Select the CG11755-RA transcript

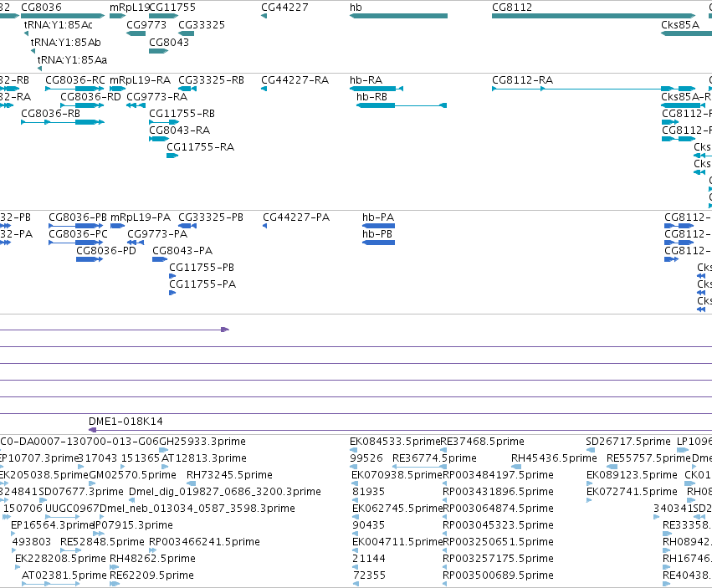172,156
